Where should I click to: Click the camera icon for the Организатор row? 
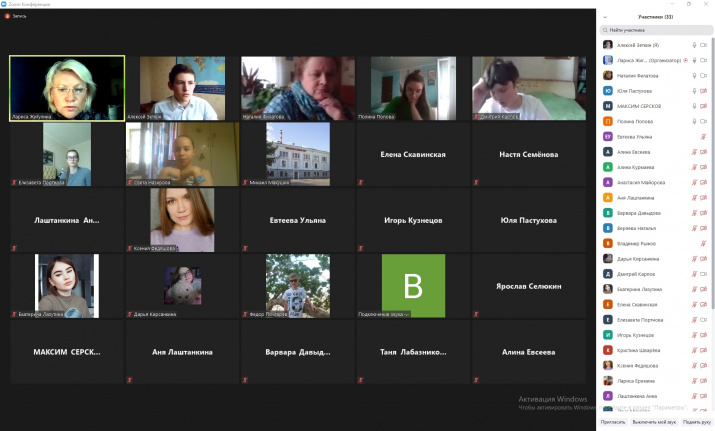pyautogui.click(x=704, y=60)
